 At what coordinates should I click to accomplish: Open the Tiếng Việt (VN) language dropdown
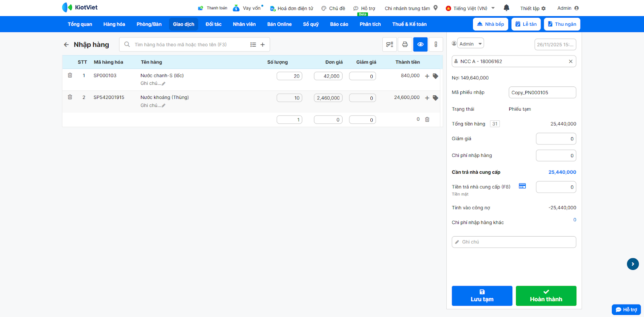coord(471,8)
